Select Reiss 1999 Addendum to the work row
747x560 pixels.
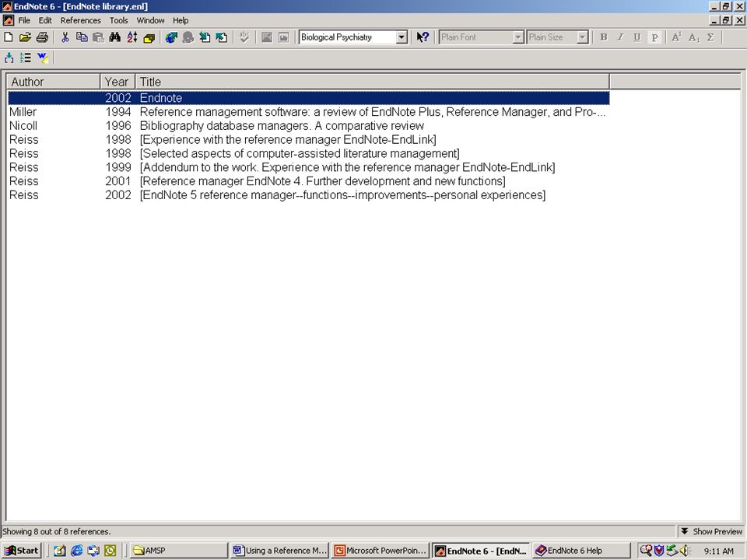[x=309, y=167]
